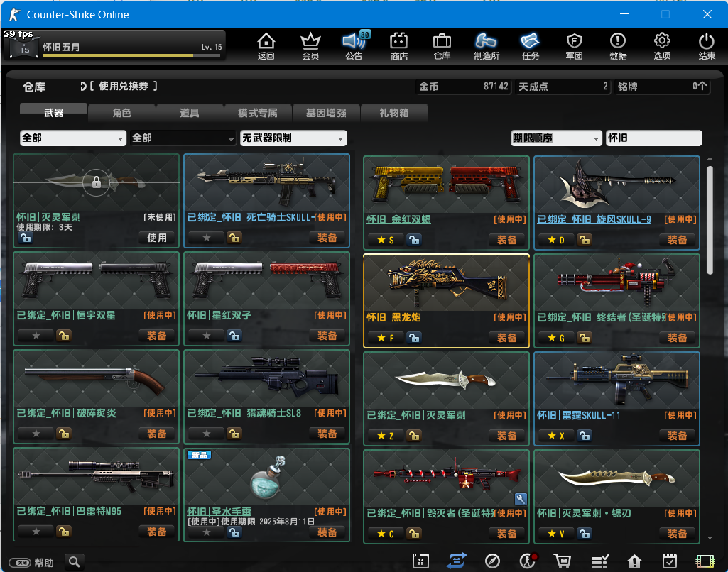728x572 pixels.
Task: Open the 公告 announcements speaker icon
Action: click(x=354, y=46)
